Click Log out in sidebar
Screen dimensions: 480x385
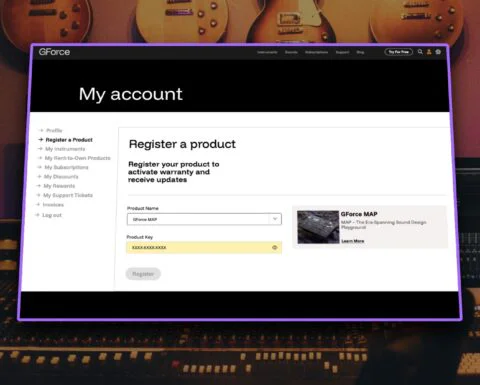[52, 215]
